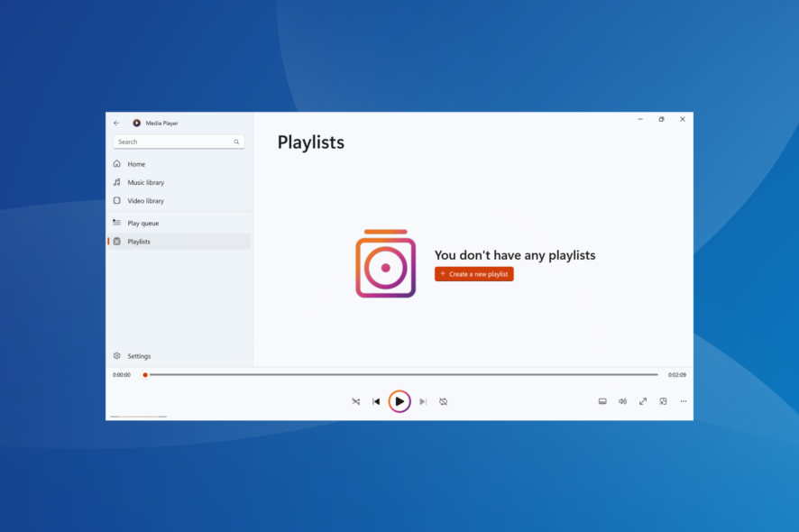Start playback with the Play button
This screenshot has height=532, width=799.
tap(399, 401)
